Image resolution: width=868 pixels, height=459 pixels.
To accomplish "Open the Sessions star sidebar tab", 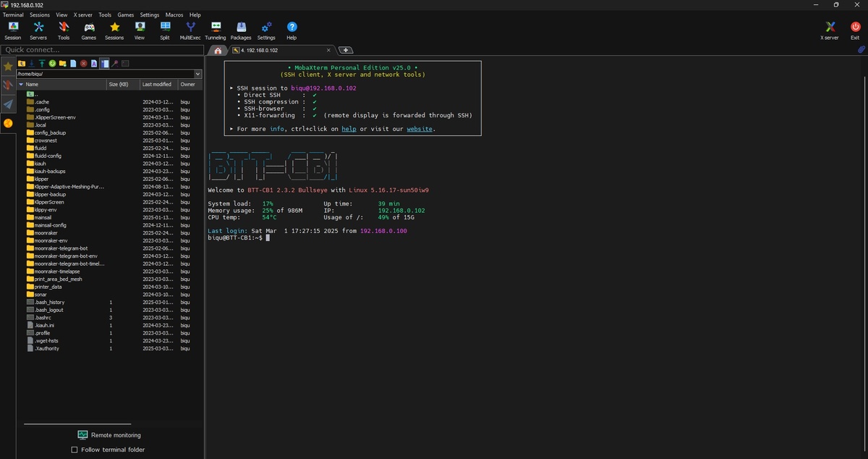I will (x=8, y=66).
